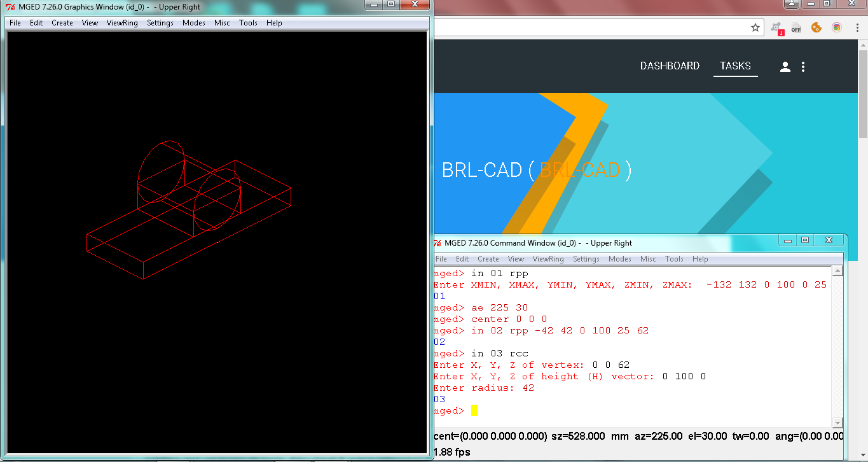Open ViewRing menu in Graphics Window
868x462 pixels.
122,23
